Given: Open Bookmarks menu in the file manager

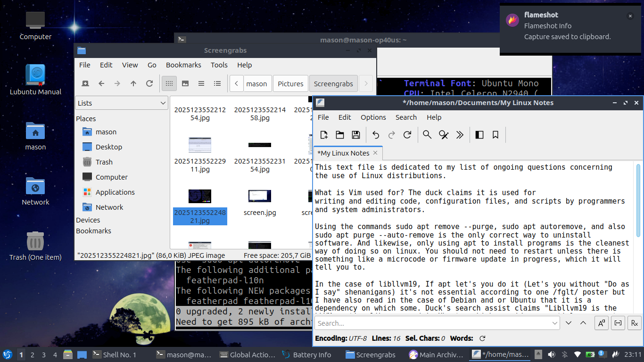Looking at the screenshot, I should 183,65.
